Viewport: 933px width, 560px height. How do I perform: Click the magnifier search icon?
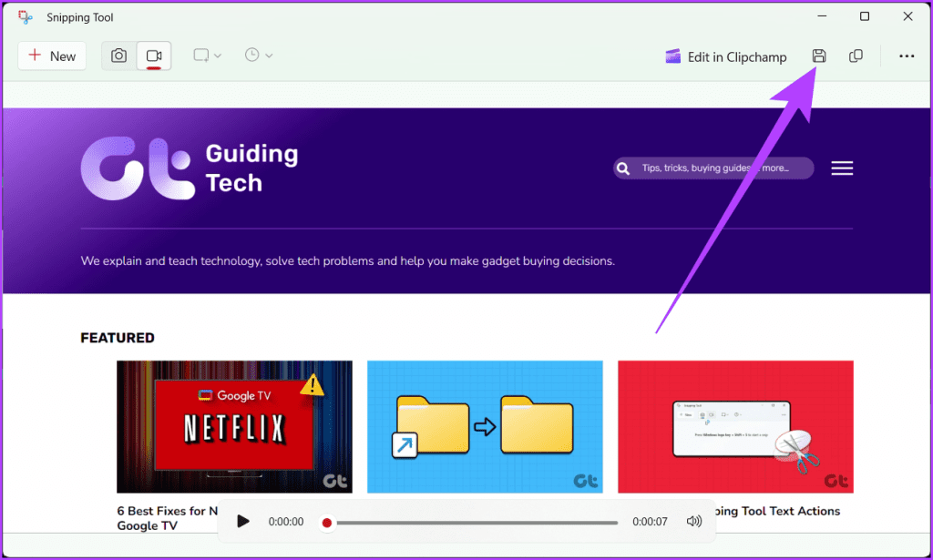click(623, 168)
